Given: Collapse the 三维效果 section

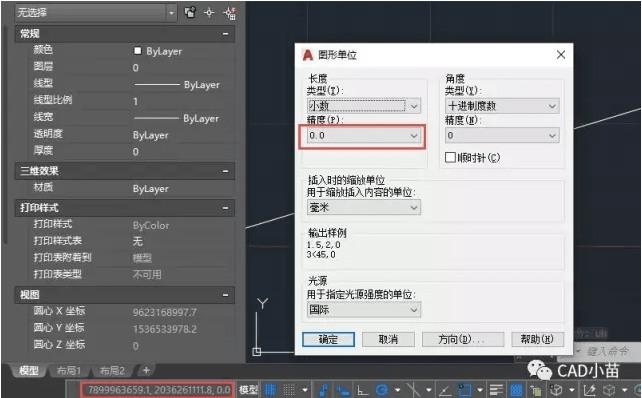Looking at the screenshot, I should point(225,171).
